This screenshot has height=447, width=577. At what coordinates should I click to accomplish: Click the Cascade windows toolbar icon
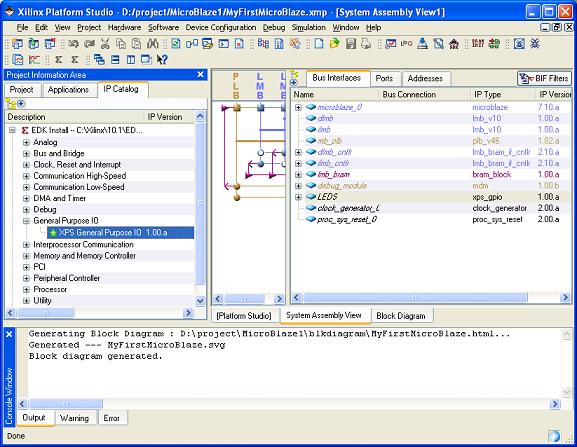[99, 59]
